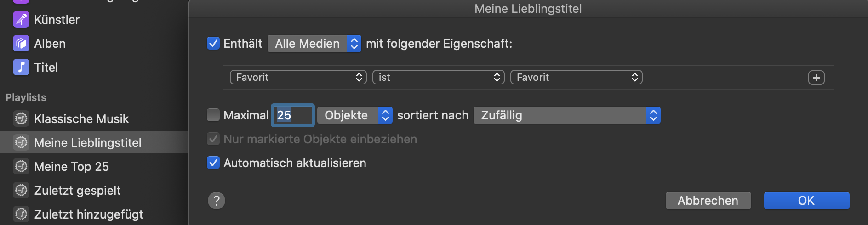Click the Künstler microphone icon
This screenshot has width=868, height=225.
(x=21, y=19)
